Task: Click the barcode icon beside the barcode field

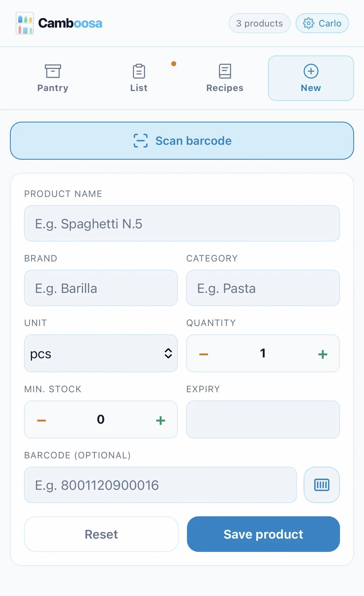Action: point(322,485)
